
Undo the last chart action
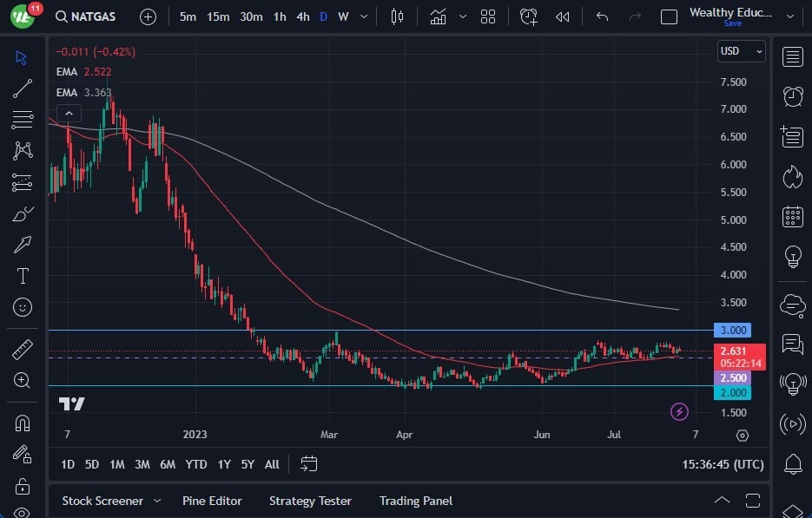tap(602, 17)
